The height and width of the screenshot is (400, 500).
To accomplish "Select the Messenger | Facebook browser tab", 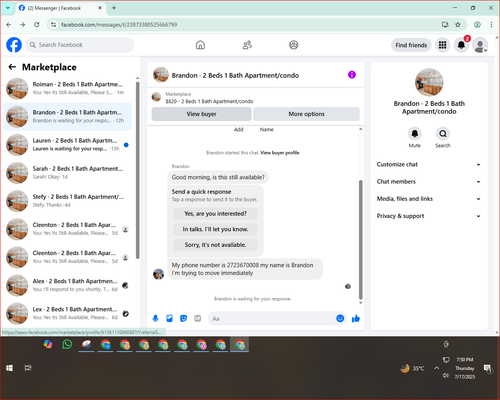I will 60,8.
